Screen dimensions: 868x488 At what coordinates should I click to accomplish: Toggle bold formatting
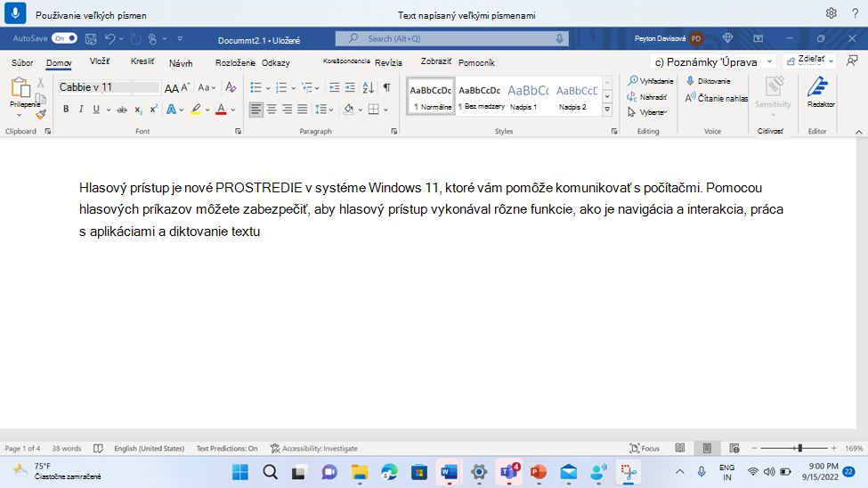[66, 110]
